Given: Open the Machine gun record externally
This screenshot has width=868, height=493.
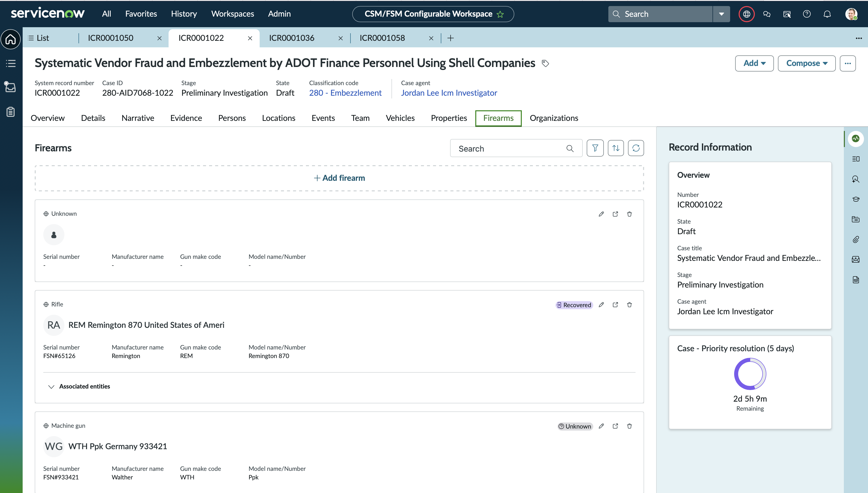Looking at the screenshot, I should [x=615, y=426].
